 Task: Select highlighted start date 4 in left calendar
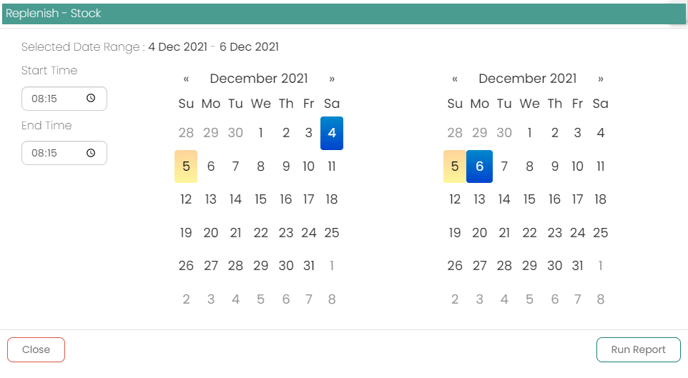click(x=332, y=133)
